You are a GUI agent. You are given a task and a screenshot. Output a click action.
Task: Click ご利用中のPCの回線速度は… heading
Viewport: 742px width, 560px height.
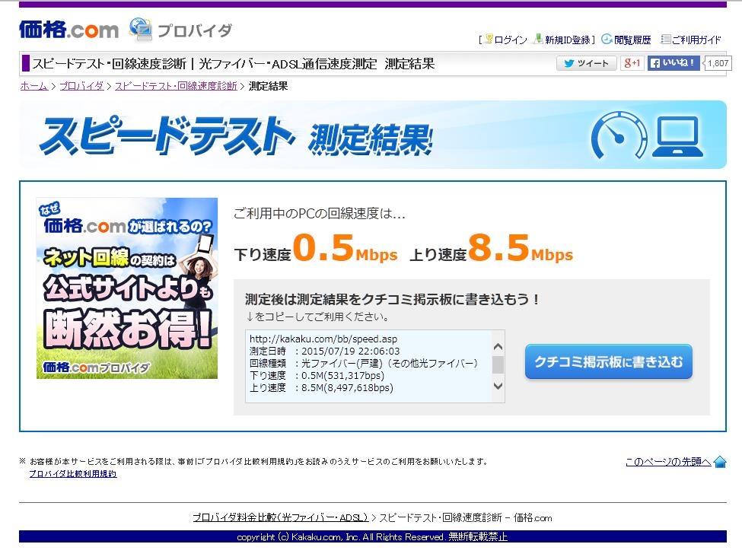click(320, 214)
